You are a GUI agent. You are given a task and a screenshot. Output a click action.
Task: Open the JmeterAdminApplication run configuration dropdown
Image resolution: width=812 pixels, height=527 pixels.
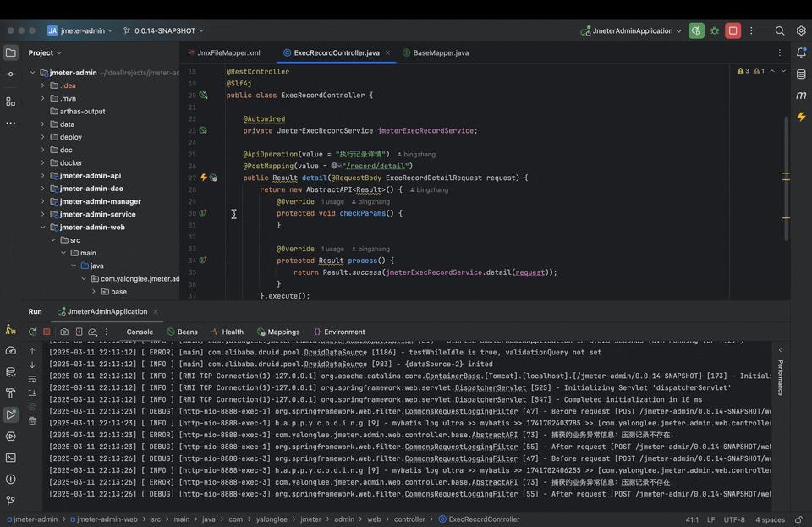point(631,30)
